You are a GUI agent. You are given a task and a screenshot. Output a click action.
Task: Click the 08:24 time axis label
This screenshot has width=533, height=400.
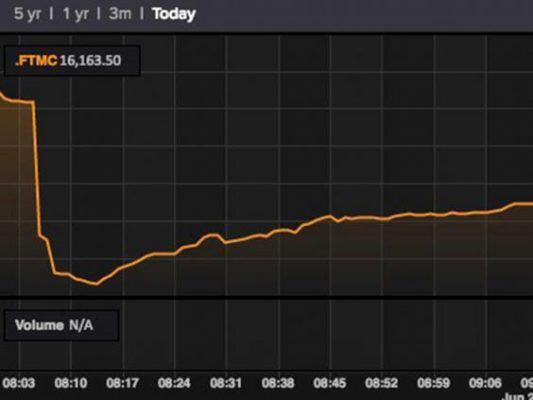coord(174,383)
